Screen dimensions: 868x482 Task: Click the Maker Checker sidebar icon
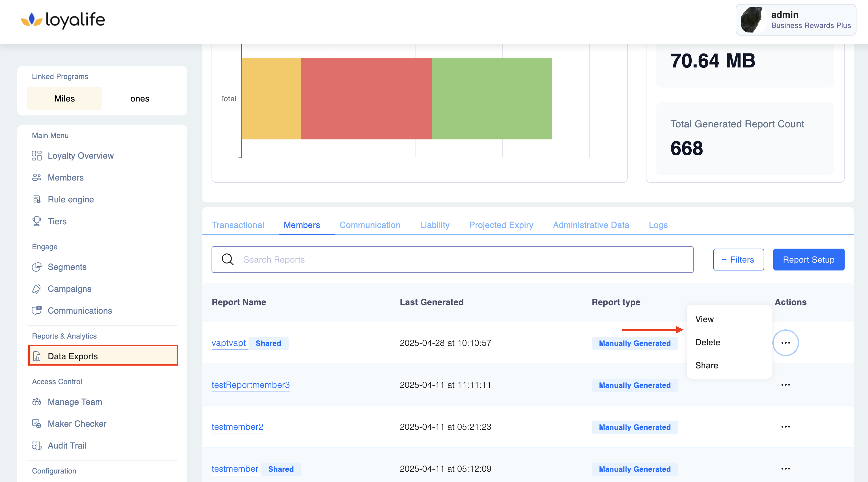tap(36, 423)
